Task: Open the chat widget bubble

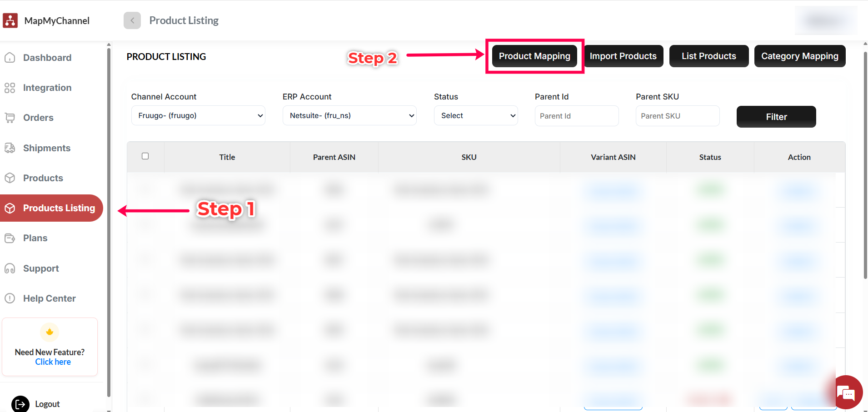Action: (847, 392)
